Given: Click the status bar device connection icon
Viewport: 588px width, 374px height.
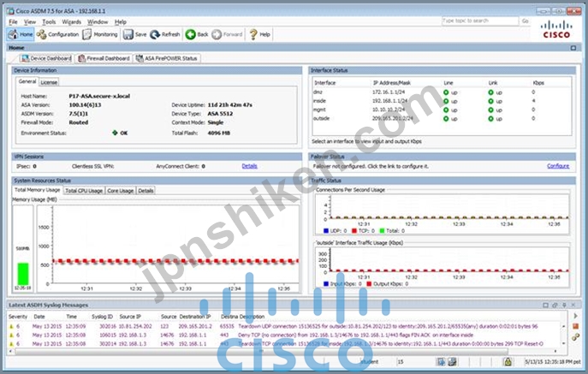Looking at the screenshot, I should 453,362.
